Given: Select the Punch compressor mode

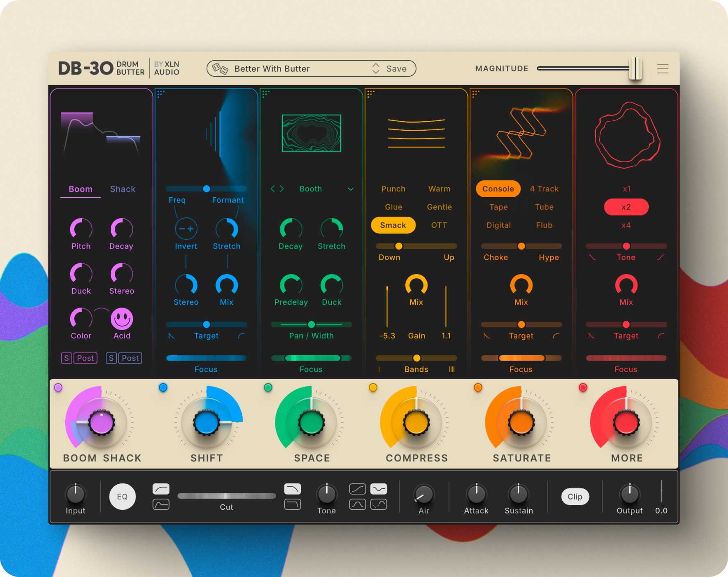Looking at the screenshot, I should point(394,189).
